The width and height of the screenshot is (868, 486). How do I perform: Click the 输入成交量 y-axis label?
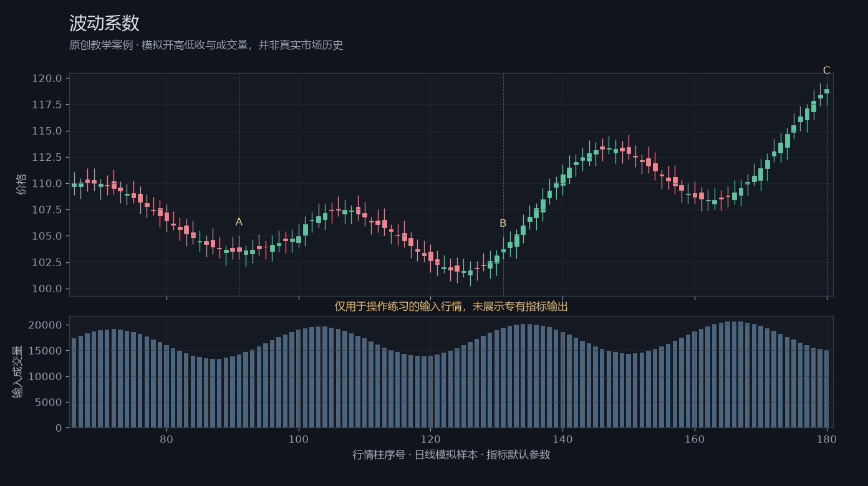tap(17, 372)
